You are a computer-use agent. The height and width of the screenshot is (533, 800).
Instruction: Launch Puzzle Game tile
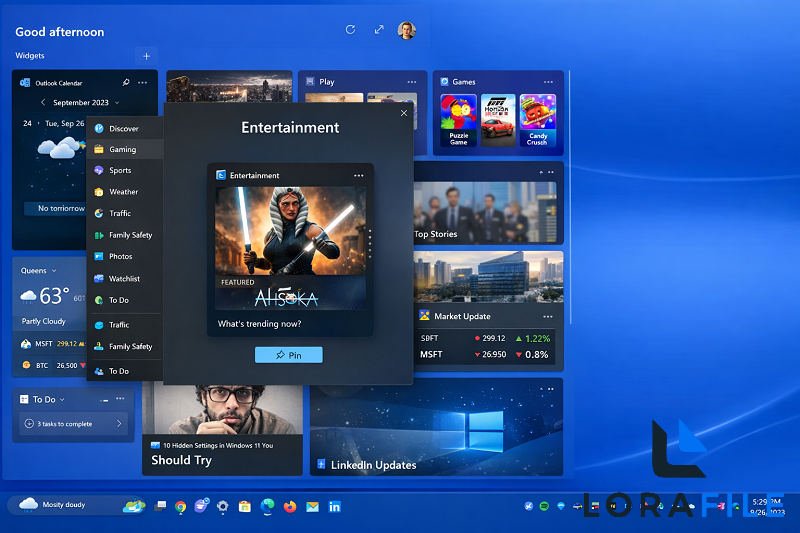[x=458, y=120]
